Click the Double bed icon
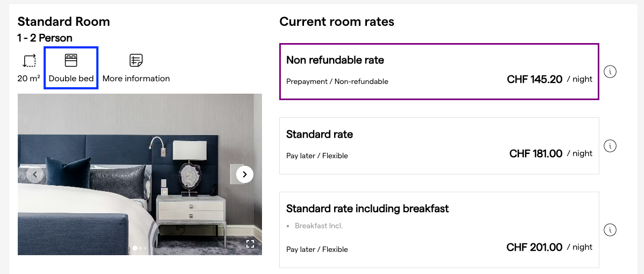 (71, 60)
